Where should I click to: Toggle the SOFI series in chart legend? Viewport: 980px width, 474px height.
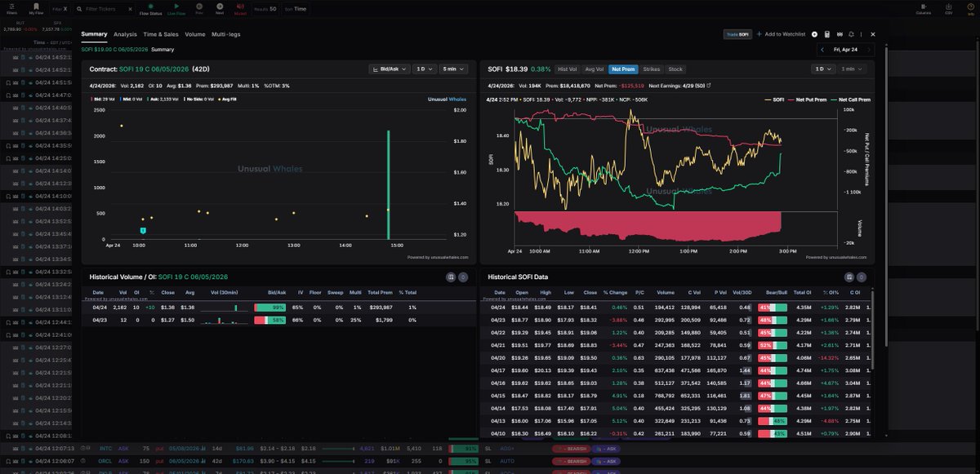click(773, 99)
